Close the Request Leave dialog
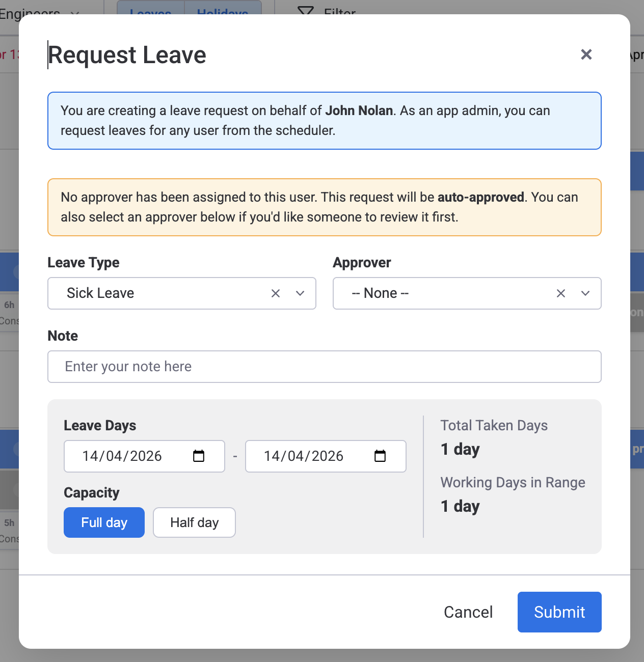 coord(586,54)
